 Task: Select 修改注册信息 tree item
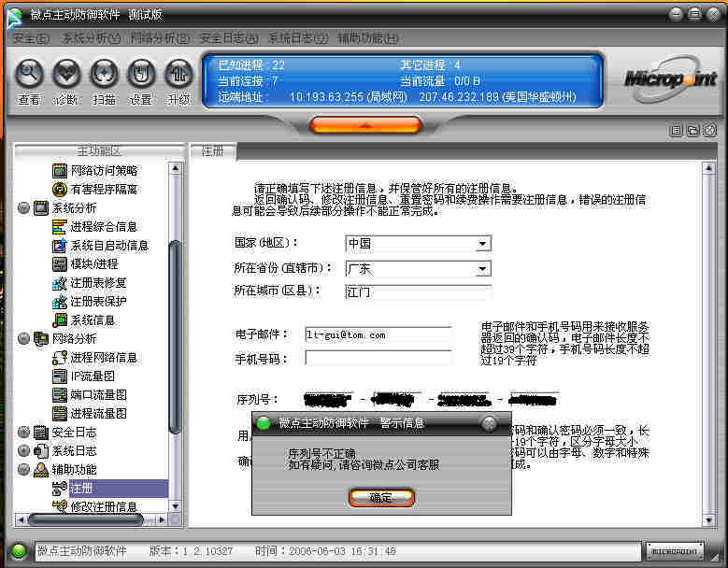104,506
